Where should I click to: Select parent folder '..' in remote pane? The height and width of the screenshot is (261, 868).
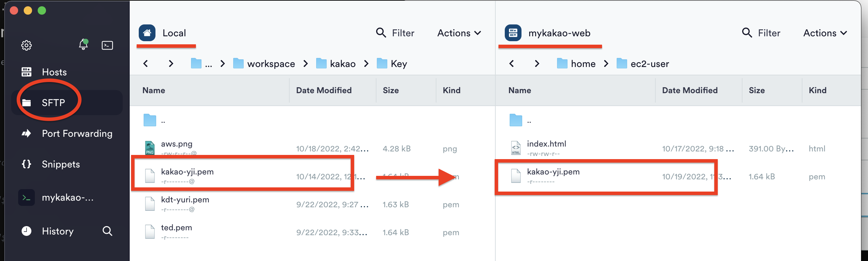click(678, 121)
